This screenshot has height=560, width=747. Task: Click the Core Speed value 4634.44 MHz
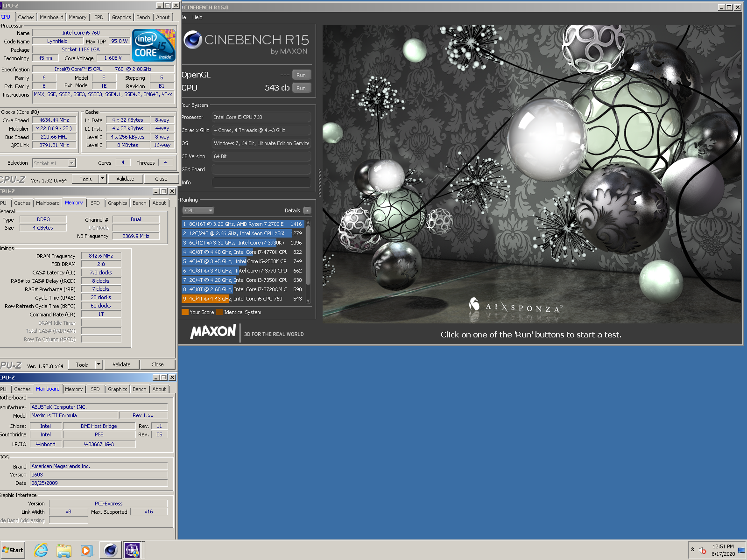[54, 120]
